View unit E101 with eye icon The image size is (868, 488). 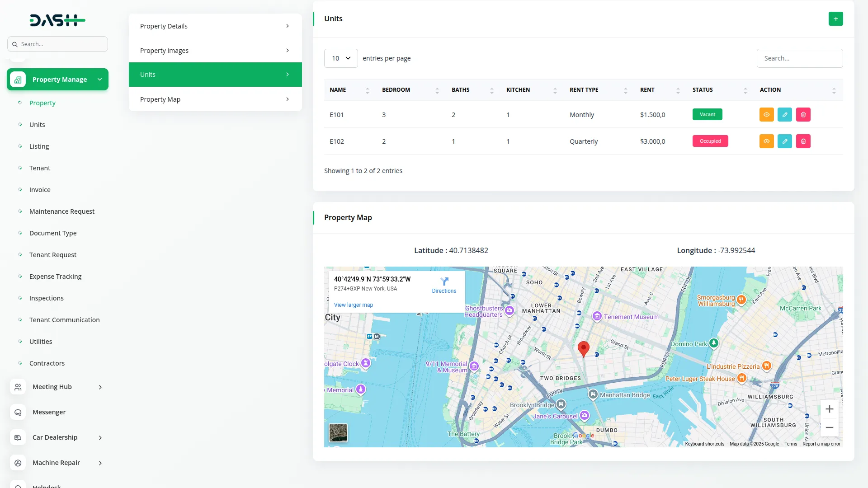coord(766,115)
